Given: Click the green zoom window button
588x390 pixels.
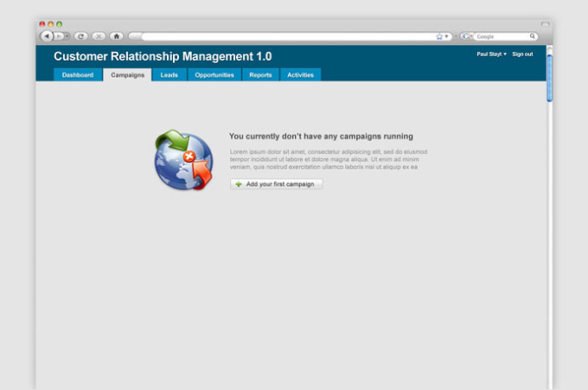Looking at the screenshot, I should pos(60,24).
